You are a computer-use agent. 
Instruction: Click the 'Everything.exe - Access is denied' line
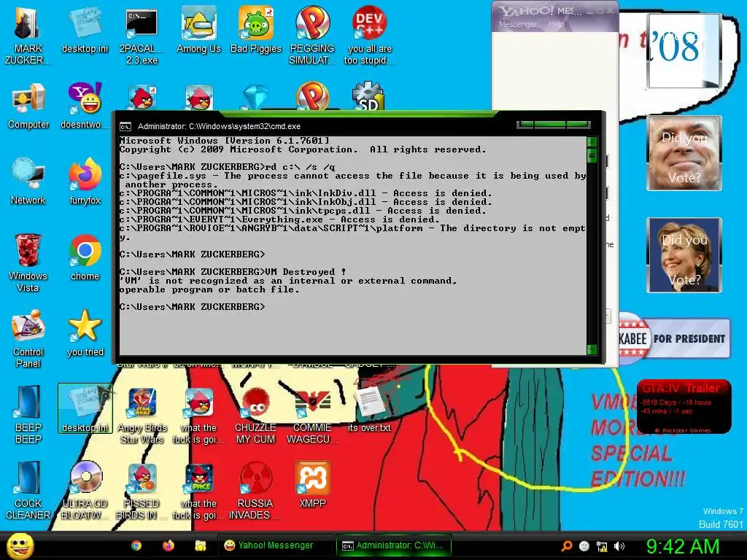click(279, 219)
